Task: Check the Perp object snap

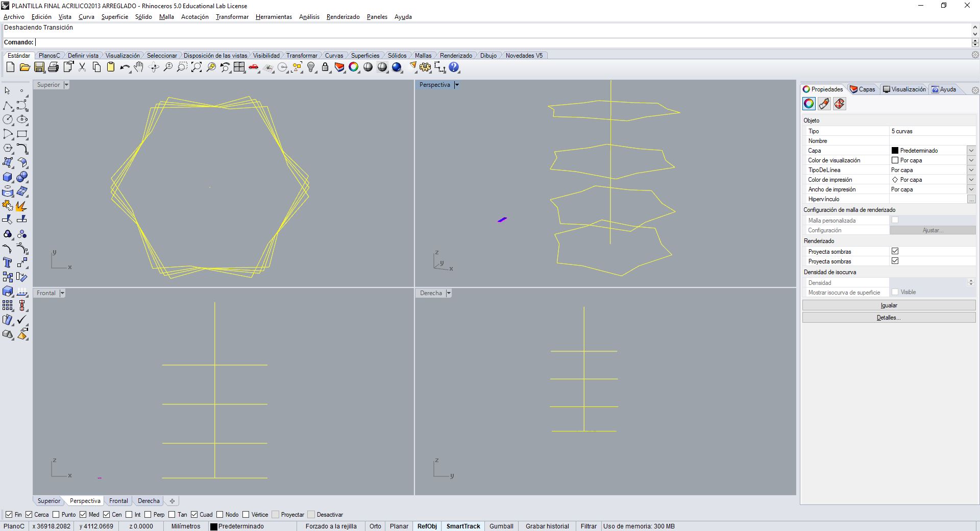Action: point(148,515)
